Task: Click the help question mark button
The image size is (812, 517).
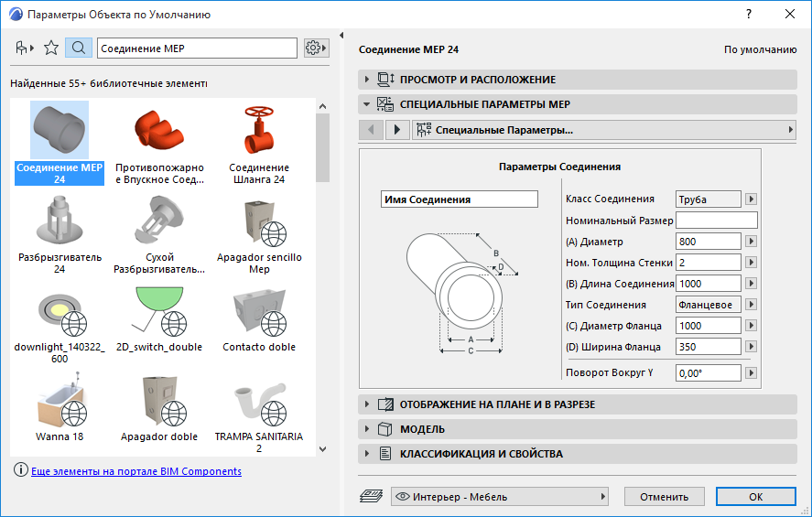Action: pos(749,14)
